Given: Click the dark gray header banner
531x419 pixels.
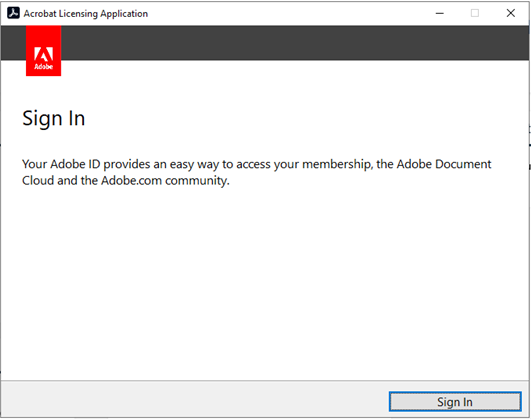Looking at the screenshot, I should (295, 43).
